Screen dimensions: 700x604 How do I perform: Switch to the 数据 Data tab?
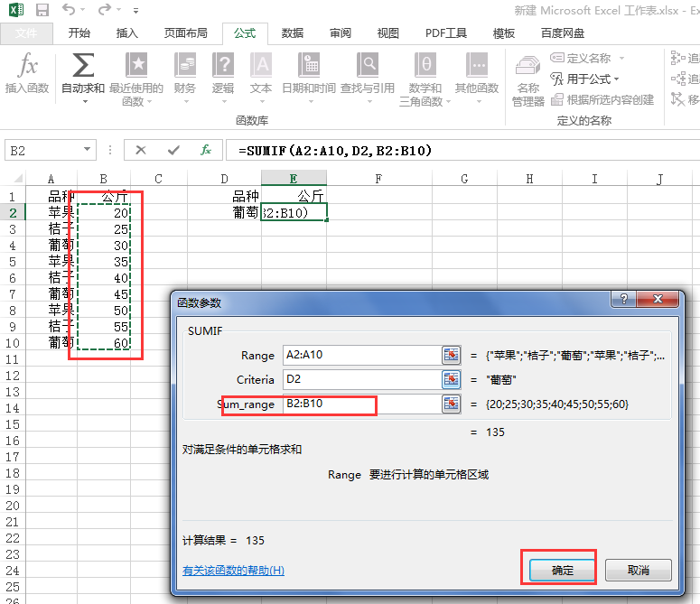coord(293,33)
